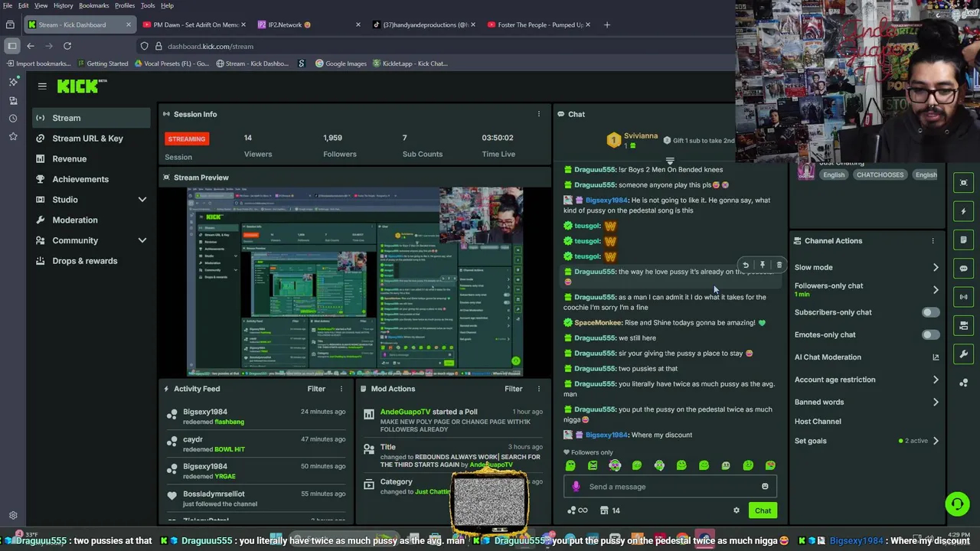
Task: Open Session Info options menu
Action: 538,114
